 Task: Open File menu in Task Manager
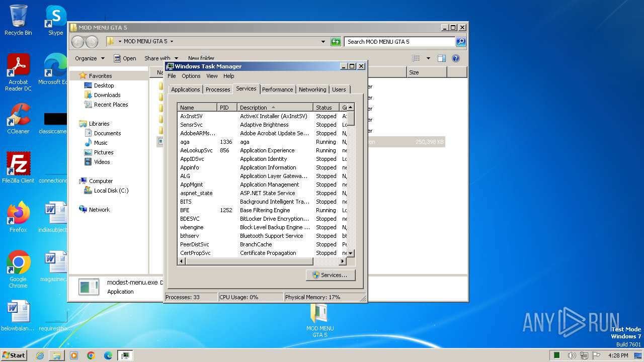[172, 76]
